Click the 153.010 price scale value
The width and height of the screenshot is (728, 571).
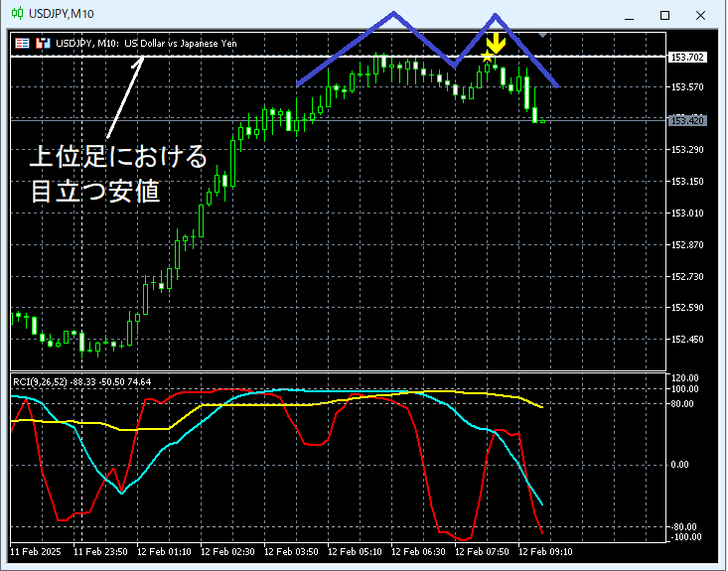tap(687, 214)
